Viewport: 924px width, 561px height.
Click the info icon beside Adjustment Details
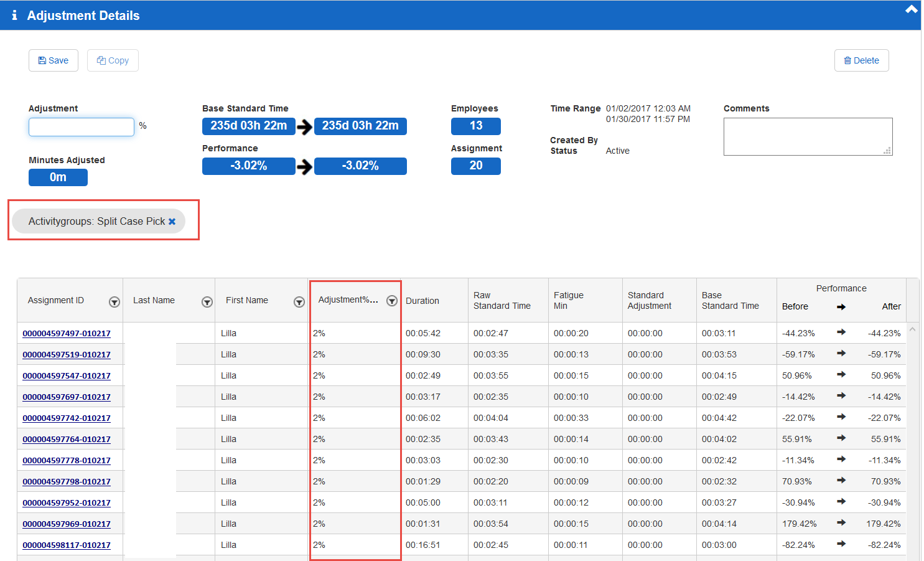tap(14, 16)
